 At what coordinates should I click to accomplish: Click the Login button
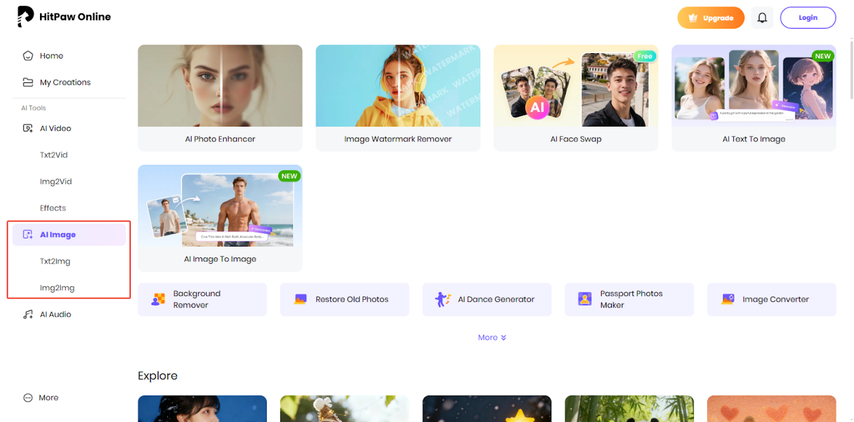tap(808, 17)
